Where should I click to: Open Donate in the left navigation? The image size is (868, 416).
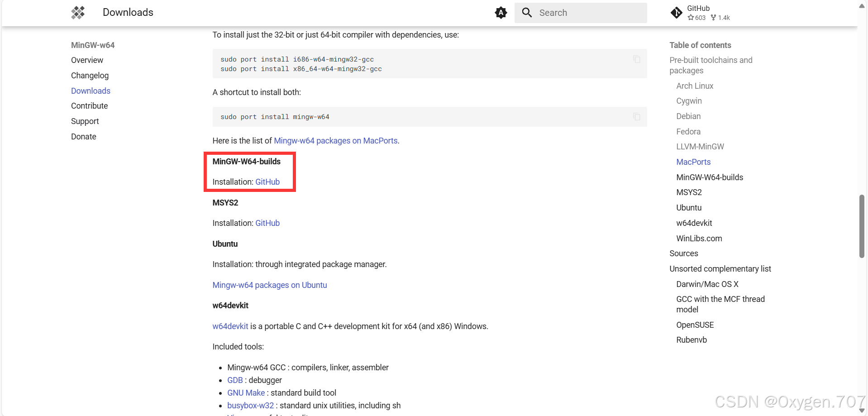[83, 137]
